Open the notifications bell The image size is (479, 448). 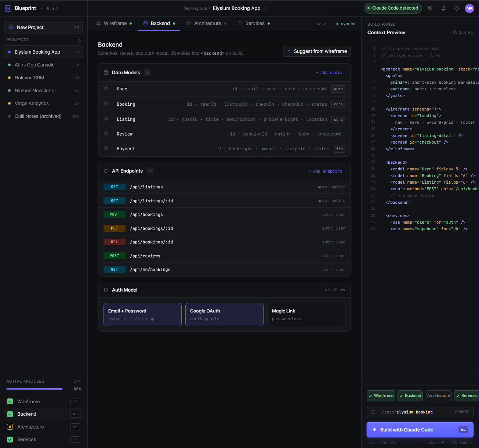[x=443, y=8]
